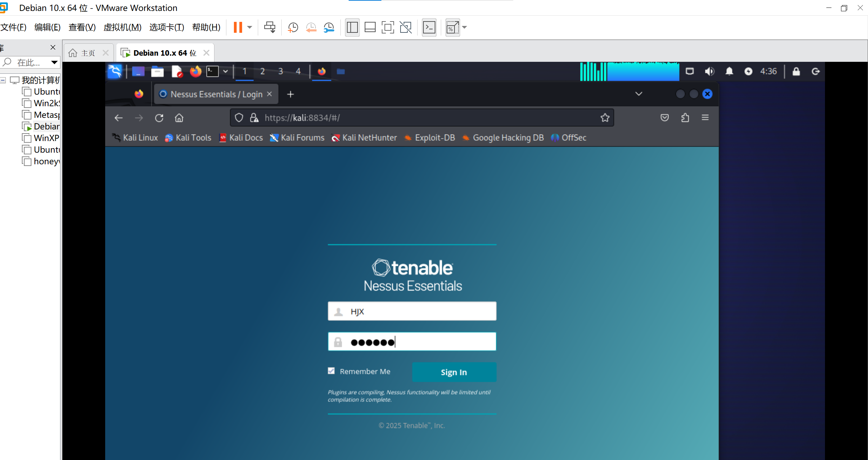868x460 pixels.
Task: Open Firefox list all tabs chevron
Action: 639,94
